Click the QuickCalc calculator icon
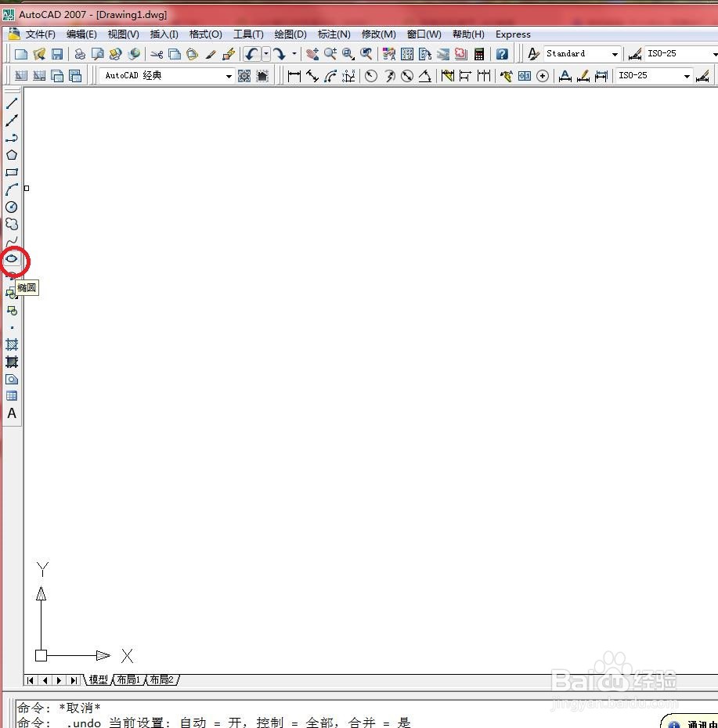The width and height of the screenshot is (718, 728). [479, 54]
